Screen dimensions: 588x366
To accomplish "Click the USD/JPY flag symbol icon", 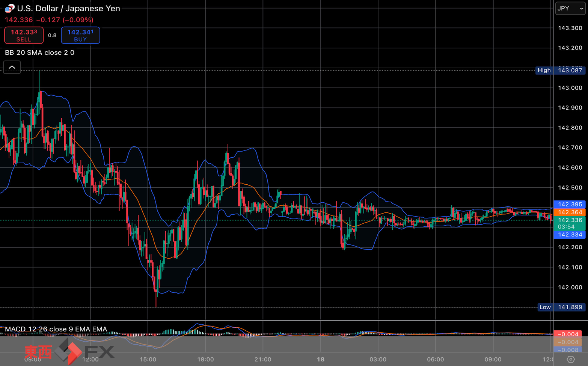I will point(9,8).
